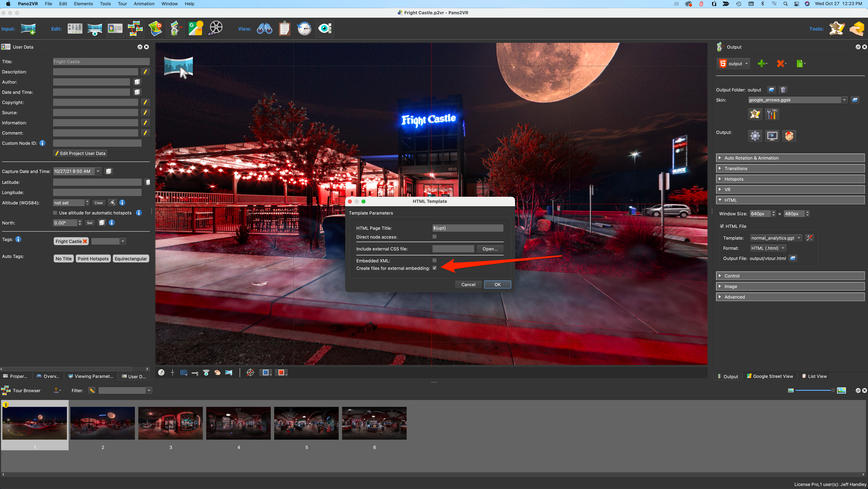Open the Overview binoculars icon

click(x=264, y=29)
